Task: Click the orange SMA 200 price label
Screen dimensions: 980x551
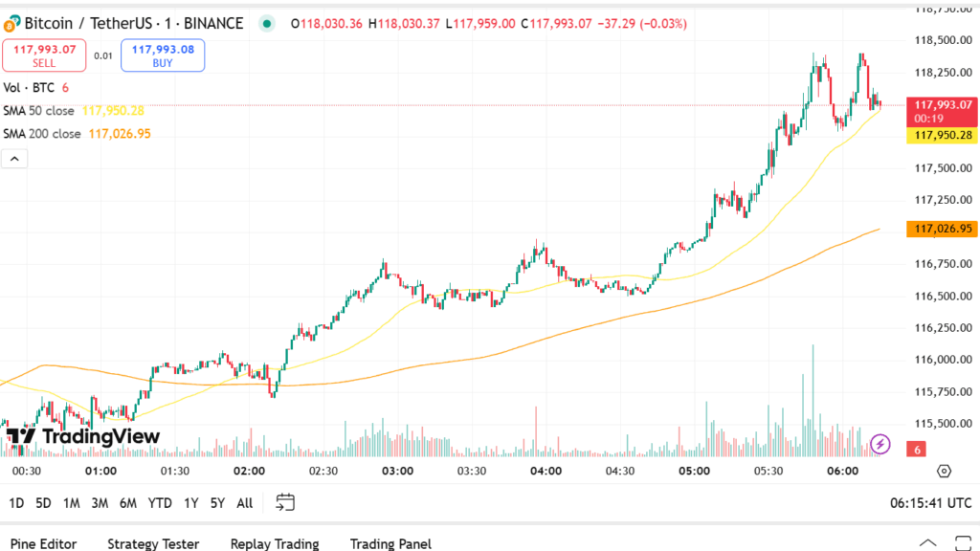Action: point(943,229)
